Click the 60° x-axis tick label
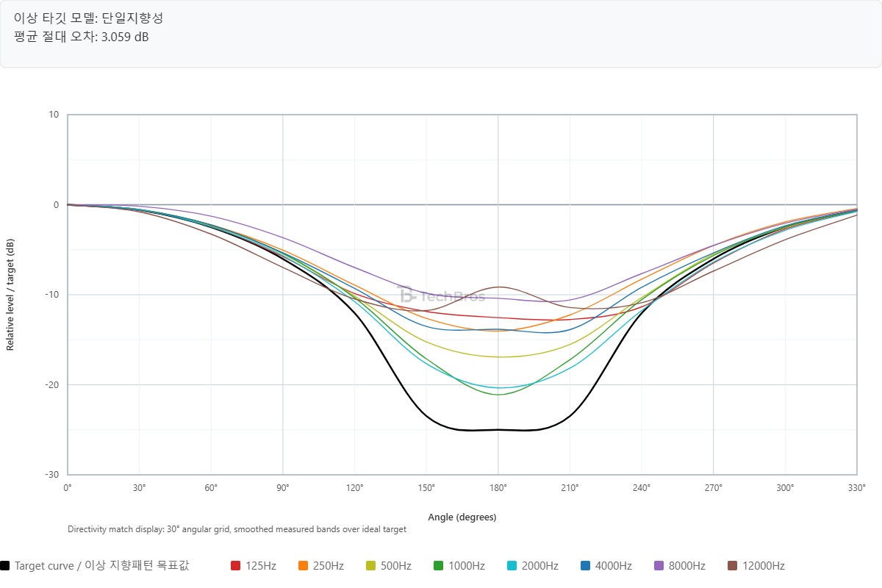882x588 pixels. click(211, 487)
